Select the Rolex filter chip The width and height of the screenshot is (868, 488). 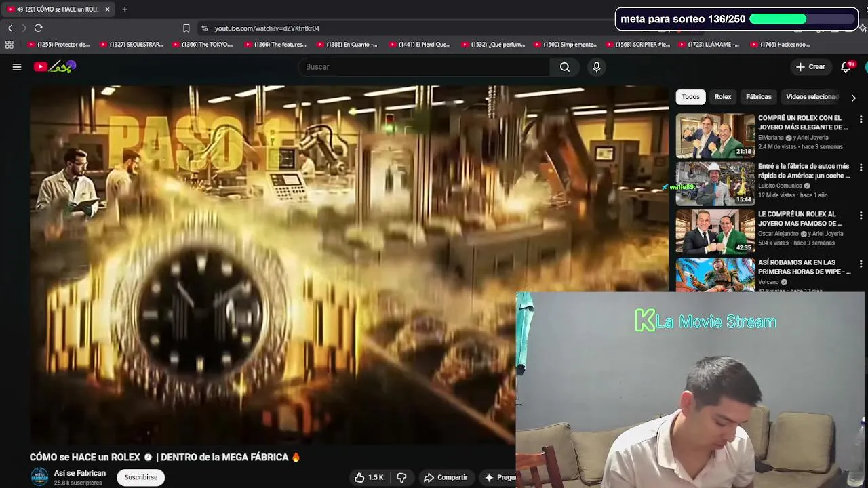[x=723, y=97]
